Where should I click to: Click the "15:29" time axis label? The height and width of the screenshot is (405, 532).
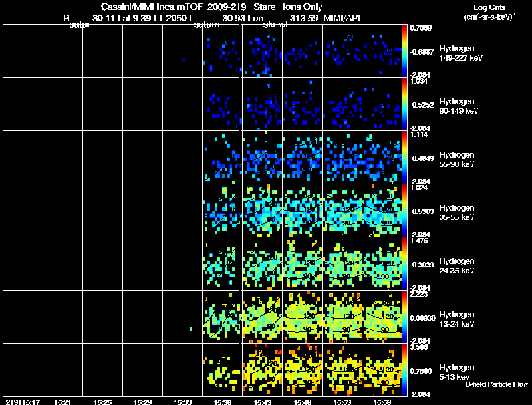(142, 402)
